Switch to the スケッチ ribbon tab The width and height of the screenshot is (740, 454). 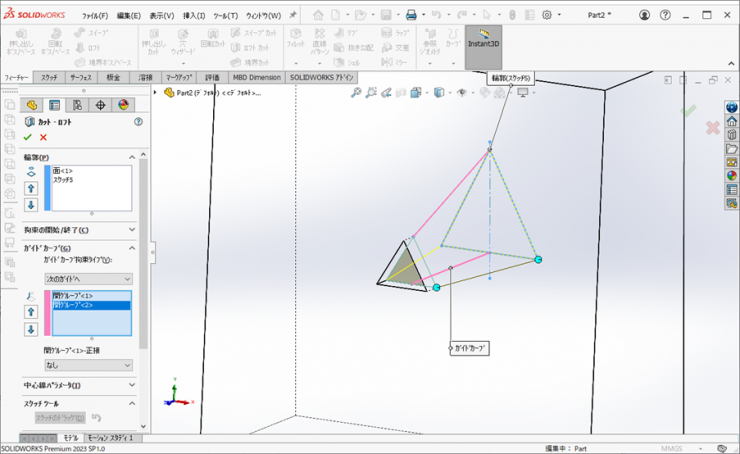click(x=49, y=77)
